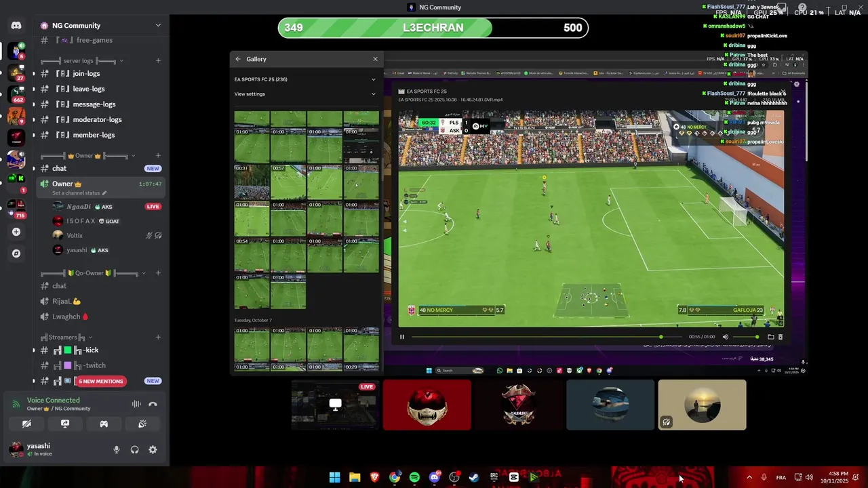Toggle noise suppression waveform icon
868x488 pixels.
pos(136,404)
